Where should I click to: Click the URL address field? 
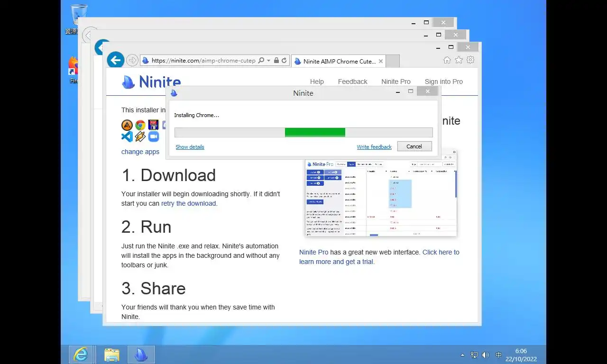click(203, 61)
